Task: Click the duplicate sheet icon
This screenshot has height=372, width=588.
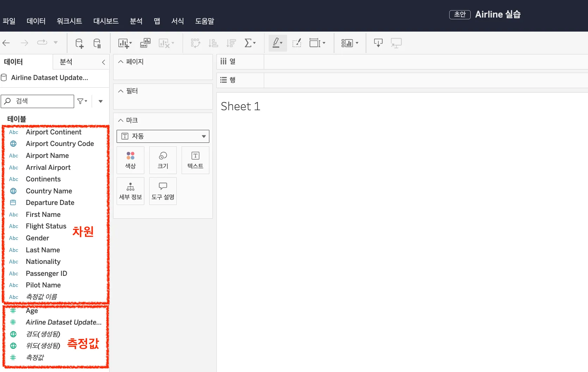Action: (x=145, y=43)
